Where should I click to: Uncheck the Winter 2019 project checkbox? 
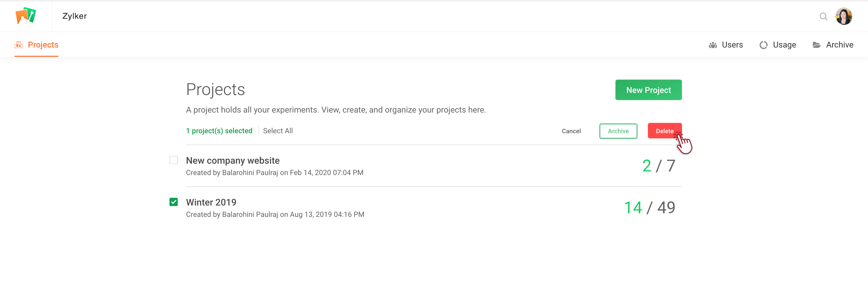tap(174, 202)
